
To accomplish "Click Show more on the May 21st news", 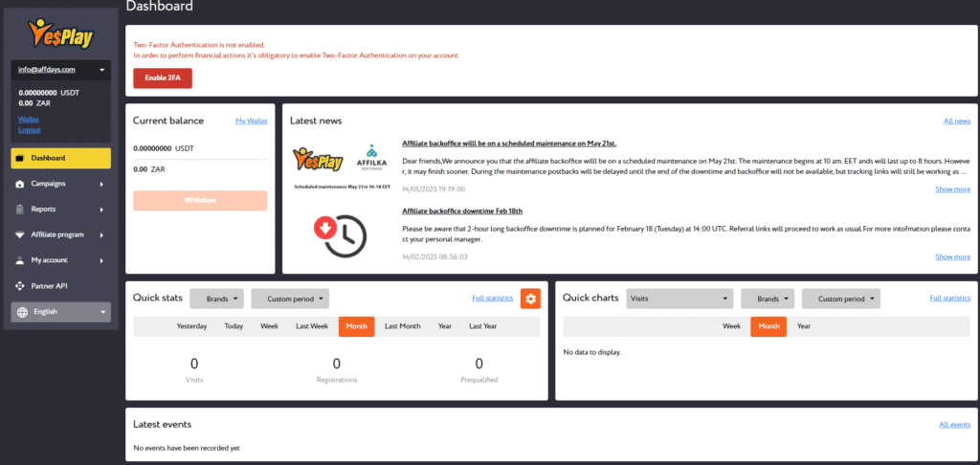I will point(952,189).
